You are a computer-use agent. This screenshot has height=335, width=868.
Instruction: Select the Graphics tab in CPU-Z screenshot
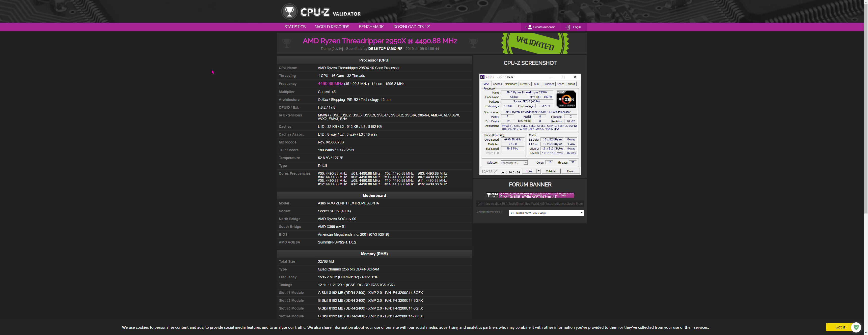548,84
